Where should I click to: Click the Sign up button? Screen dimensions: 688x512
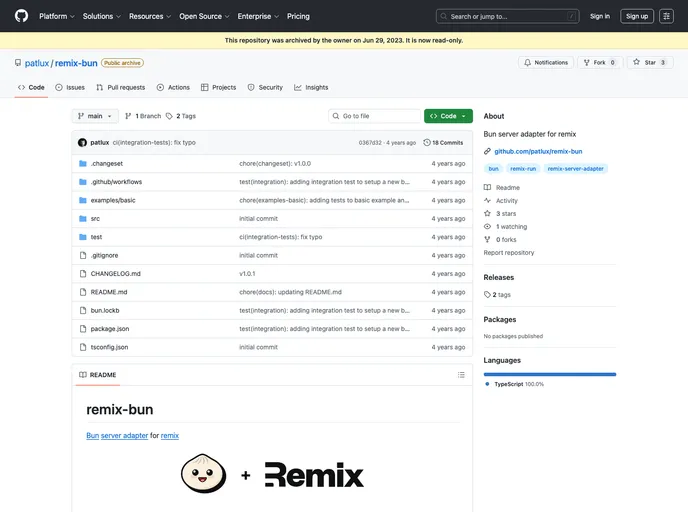point(636,16)
